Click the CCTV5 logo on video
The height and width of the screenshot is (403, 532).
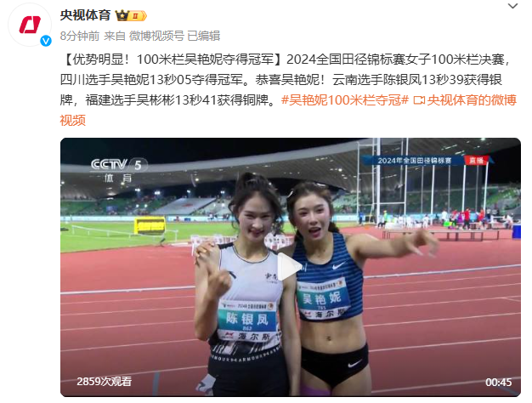(118, 169)
